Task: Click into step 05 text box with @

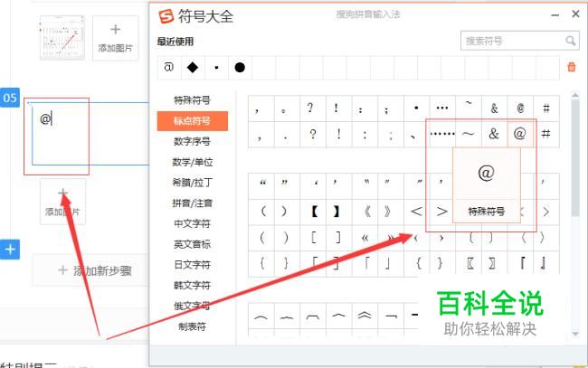Action: tap(90, 136)
